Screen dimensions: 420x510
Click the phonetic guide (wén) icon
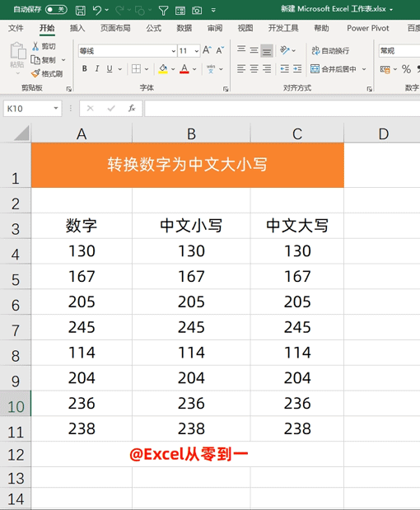[x=211, y=69]
